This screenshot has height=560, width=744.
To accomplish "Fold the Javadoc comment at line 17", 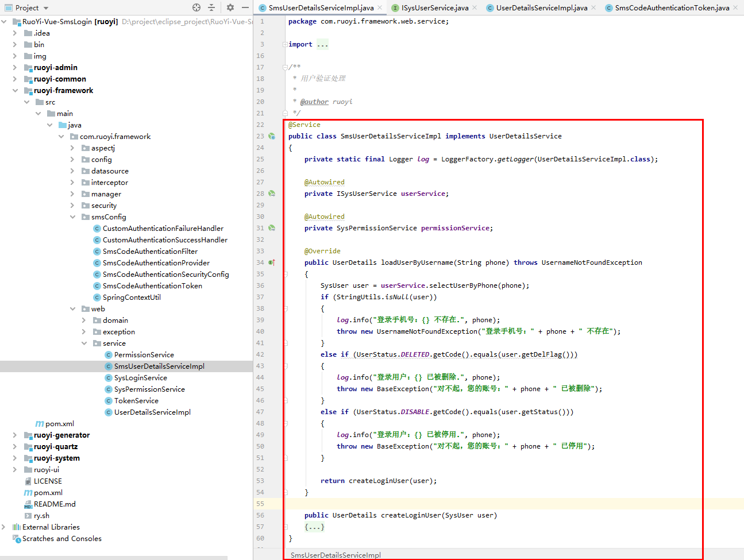I will 285,67.
